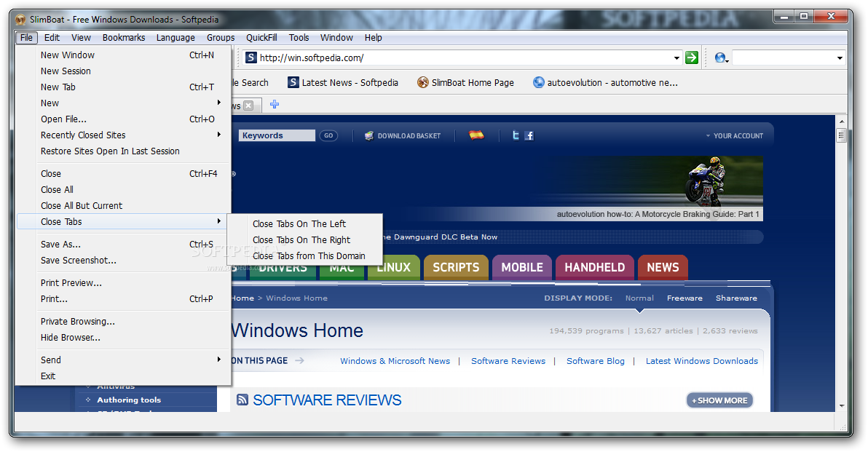This screenshot has width=868, height=452.
Task: Open Windows & Microsoft News link
Action: [395, 361]
